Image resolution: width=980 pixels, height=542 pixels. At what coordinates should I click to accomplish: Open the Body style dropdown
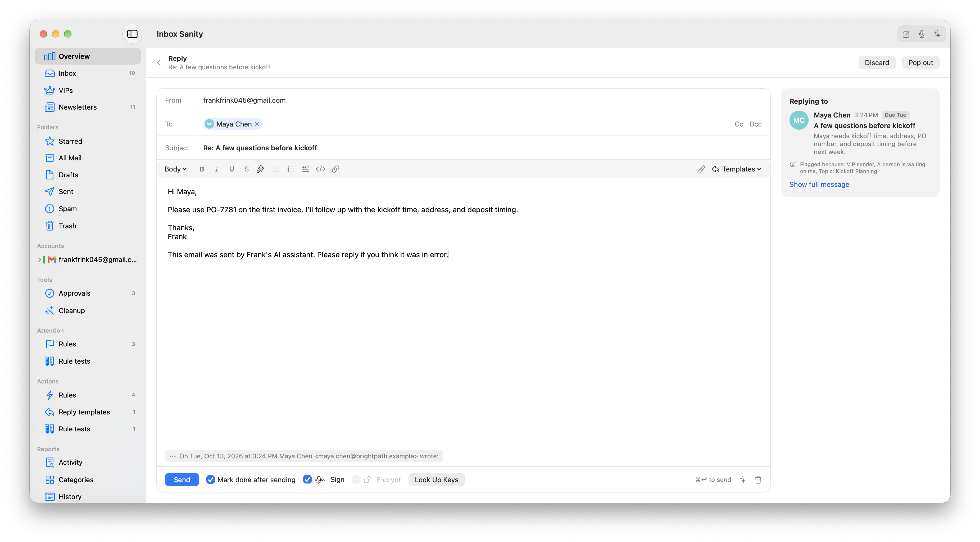175,169
